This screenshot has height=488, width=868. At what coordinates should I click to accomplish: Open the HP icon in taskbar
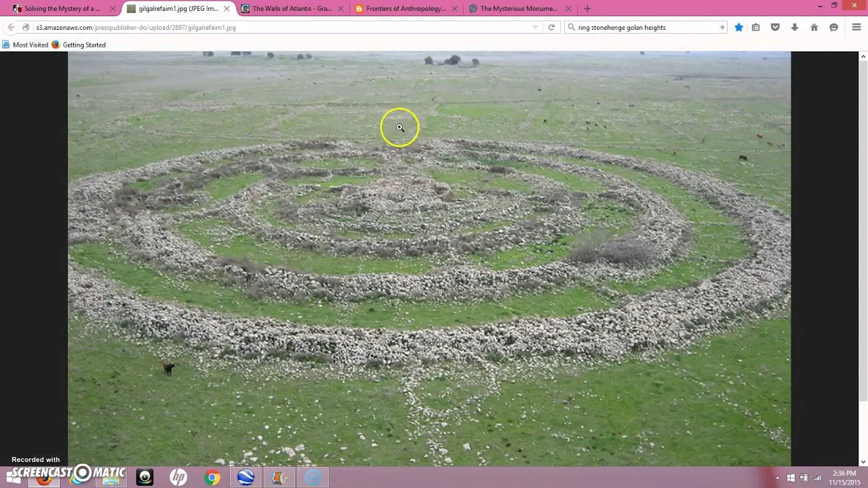[x=178, y=477]
